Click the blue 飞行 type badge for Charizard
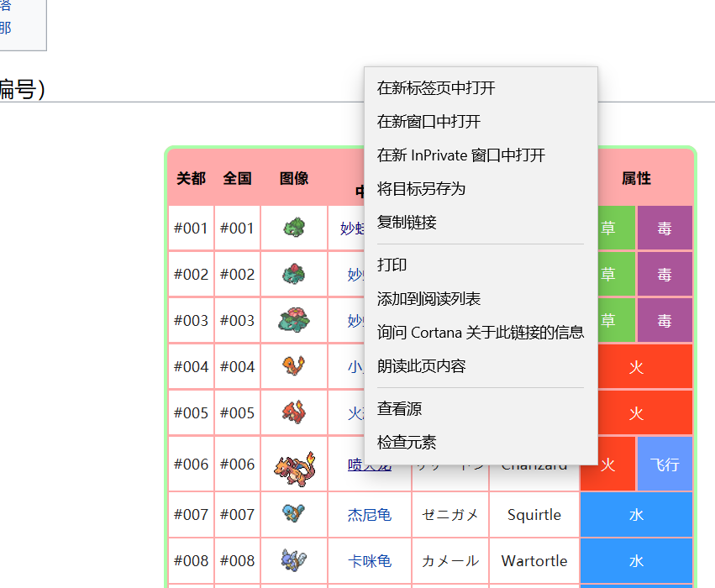The image size is (715, 588). point(665,464)
